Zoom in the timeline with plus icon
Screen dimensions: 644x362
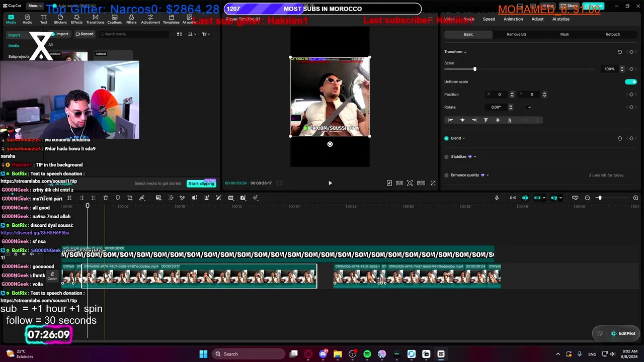click(635, 198)
